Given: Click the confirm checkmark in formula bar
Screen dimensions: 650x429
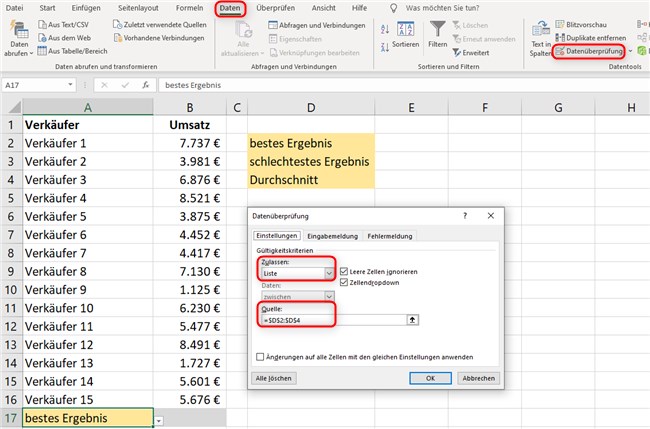Looking at the screenshot, I should (x=125, y=85).
